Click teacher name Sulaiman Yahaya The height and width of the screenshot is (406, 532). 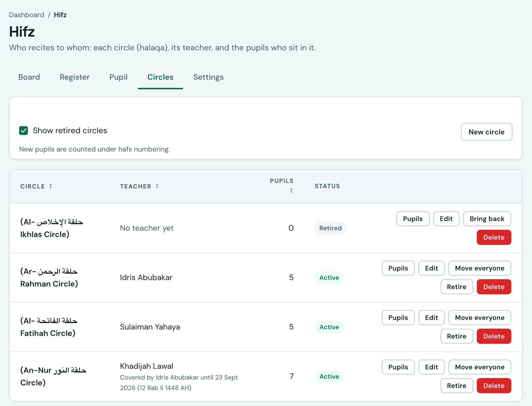coord(150,327)
